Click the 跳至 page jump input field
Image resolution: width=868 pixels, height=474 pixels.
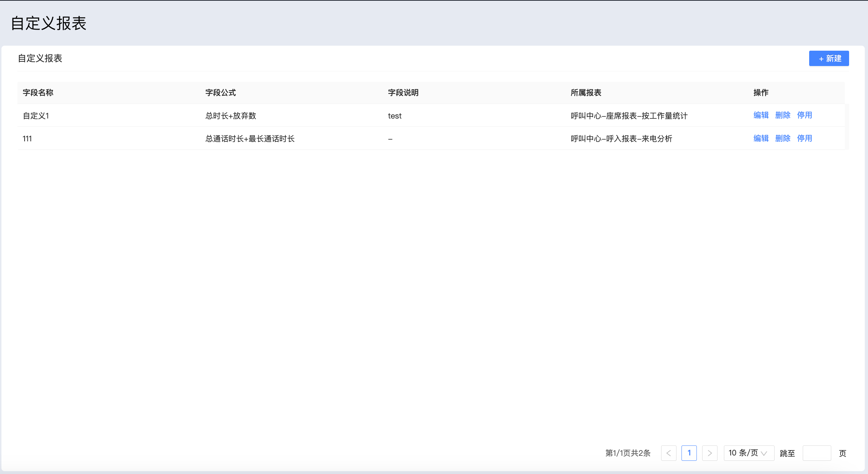coord(816,453)
